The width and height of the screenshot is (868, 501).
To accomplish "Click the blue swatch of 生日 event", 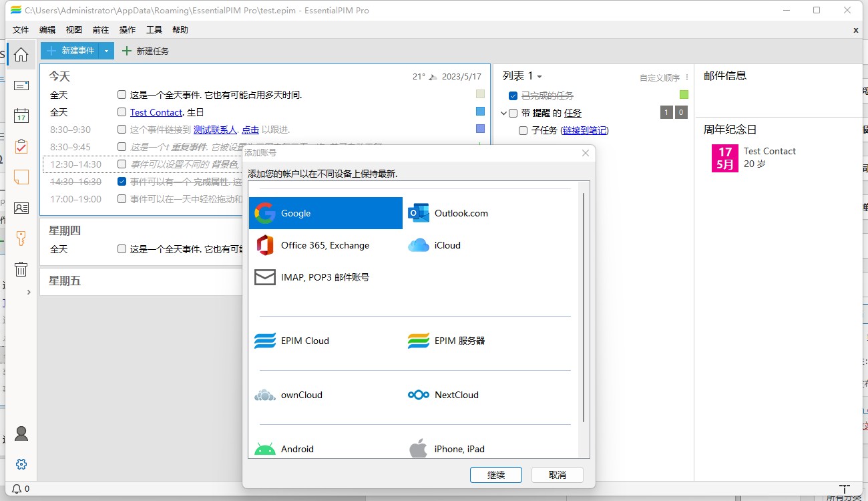I will click(481, 112).
